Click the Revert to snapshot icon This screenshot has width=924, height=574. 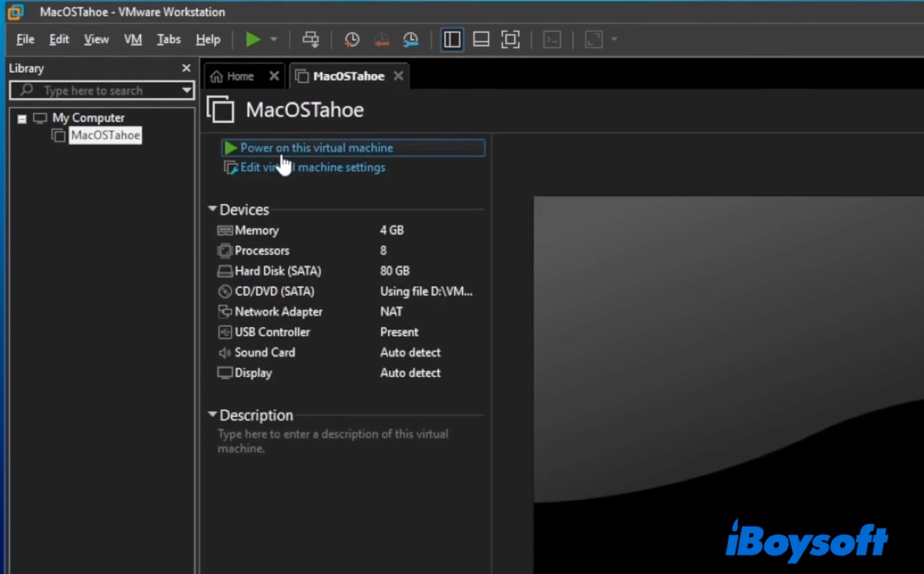[x=381, y=39]
